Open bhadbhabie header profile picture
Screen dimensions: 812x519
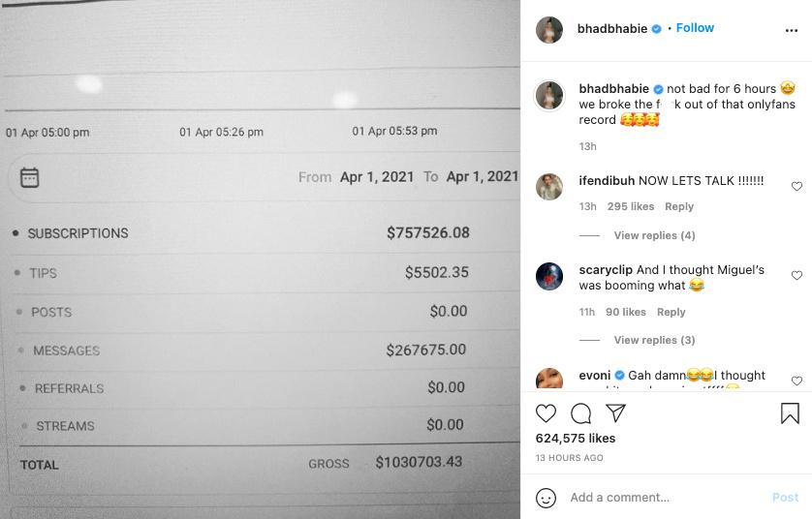click(549, 29)
